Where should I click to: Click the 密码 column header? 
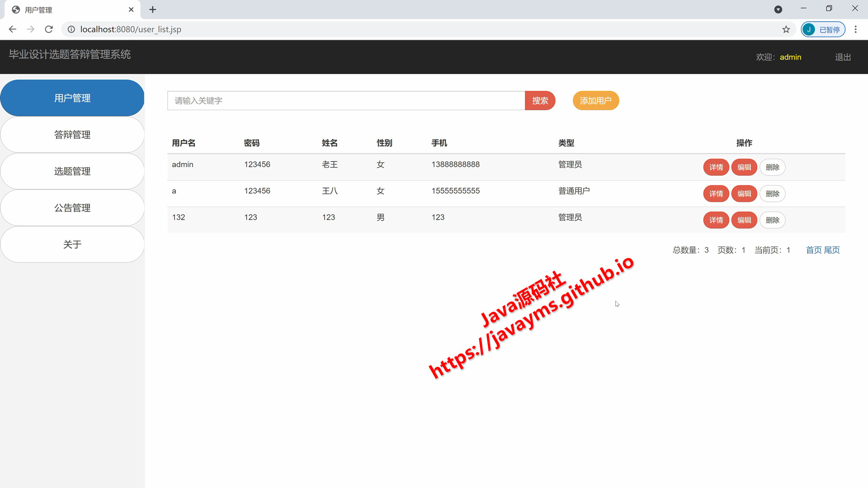(252, 143)
